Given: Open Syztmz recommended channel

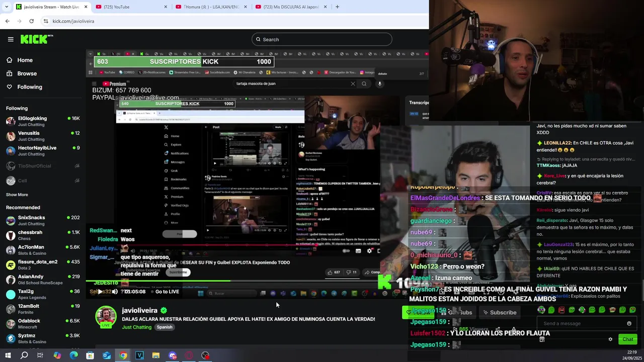Looking at the screenshot, I should [43, 338].
